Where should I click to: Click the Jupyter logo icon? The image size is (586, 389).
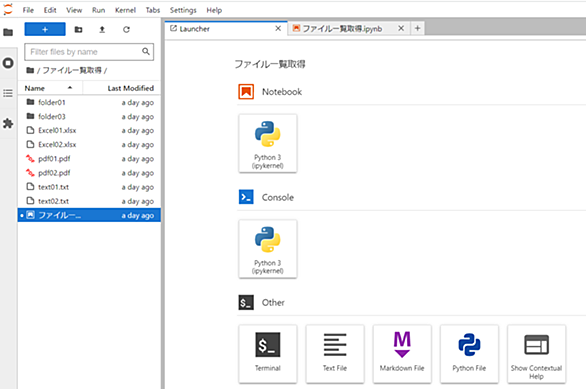click(8, 10)
